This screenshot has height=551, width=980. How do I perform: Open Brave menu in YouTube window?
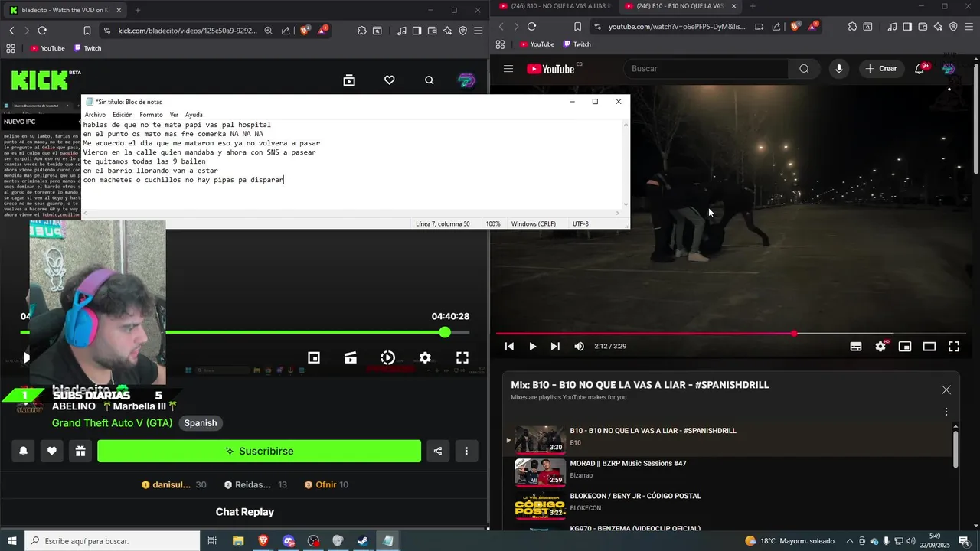[969, 26]
